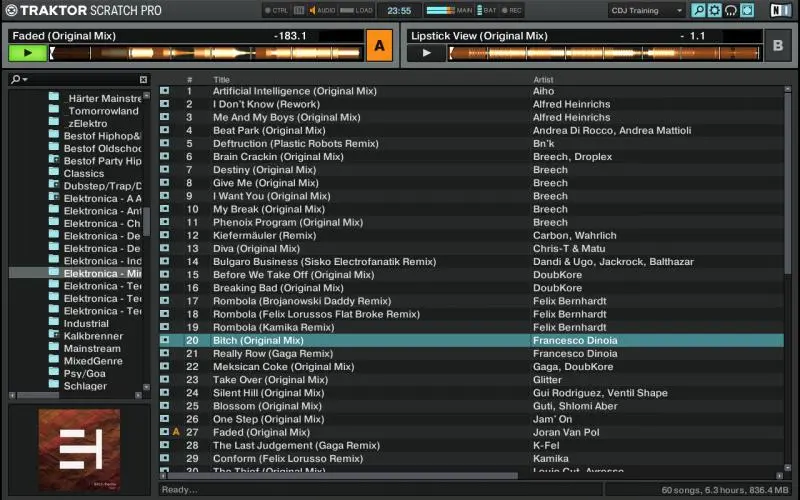Select the Deck A letter button

pos(379,45)
